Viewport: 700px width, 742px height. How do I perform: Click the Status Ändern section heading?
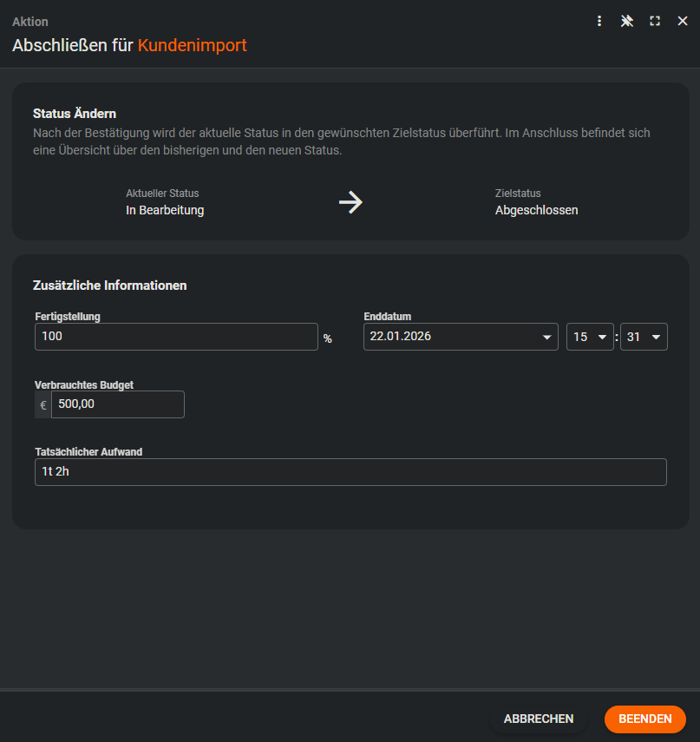[75, 114]
